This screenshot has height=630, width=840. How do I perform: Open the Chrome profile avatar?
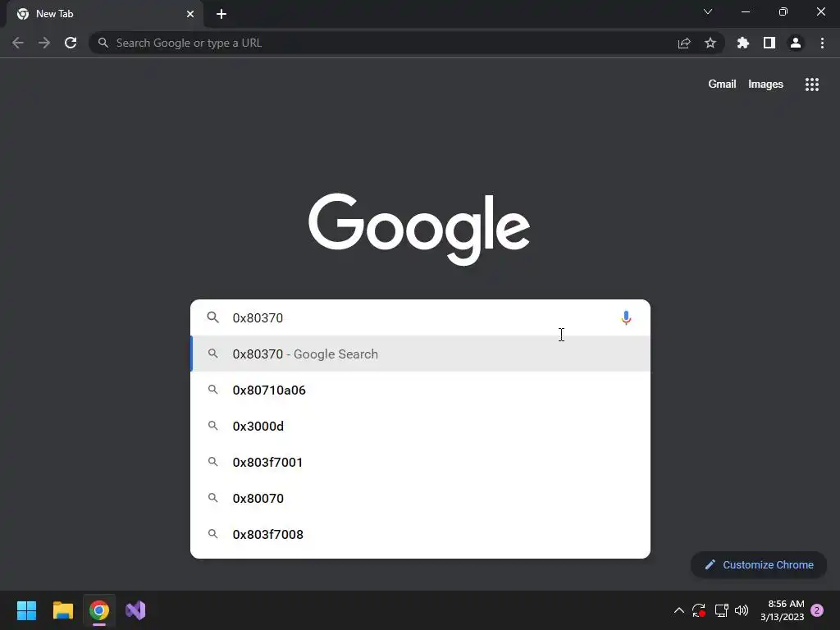[795, 43]
